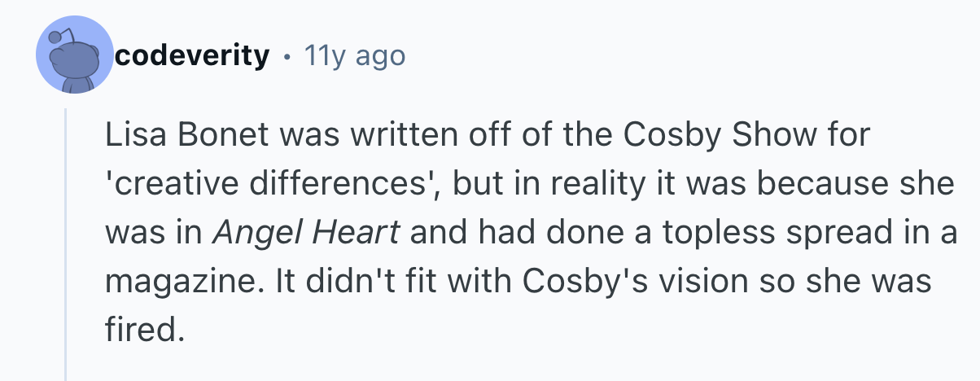
Task: Collapse the comment using the vertical thread line
Action: (x=66, y=244)
